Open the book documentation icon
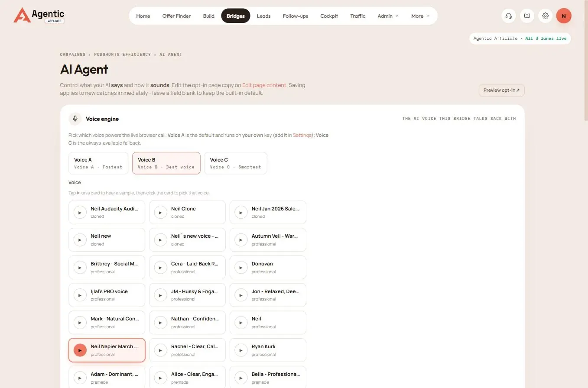Image resolution: width=588 pixels, height=388 pixels. click(527, 16)
